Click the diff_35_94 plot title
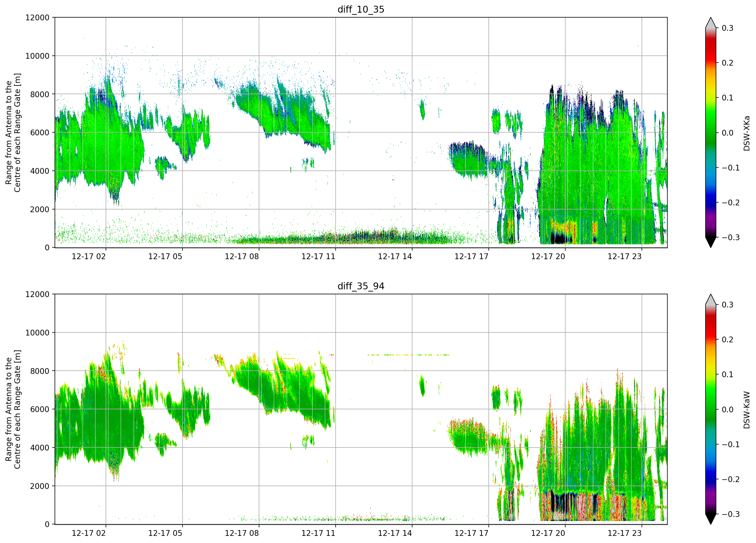This screenshot has height=543, width=756. (361, 286)
